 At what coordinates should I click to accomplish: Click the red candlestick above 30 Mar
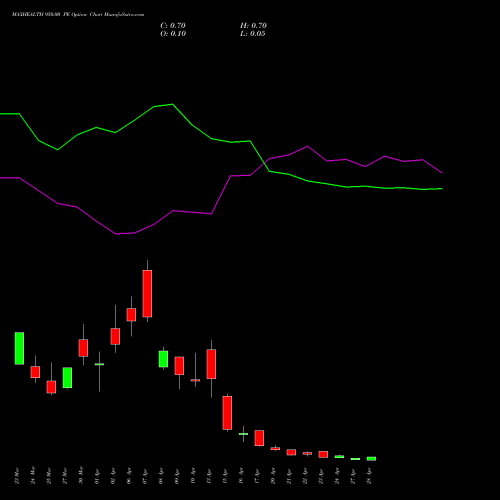point(83,348)
